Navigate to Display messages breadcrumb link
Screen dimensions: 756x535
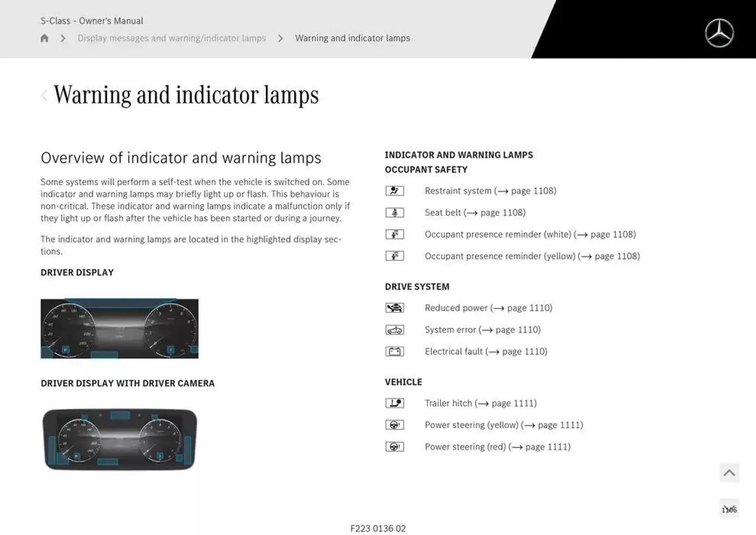172,38
